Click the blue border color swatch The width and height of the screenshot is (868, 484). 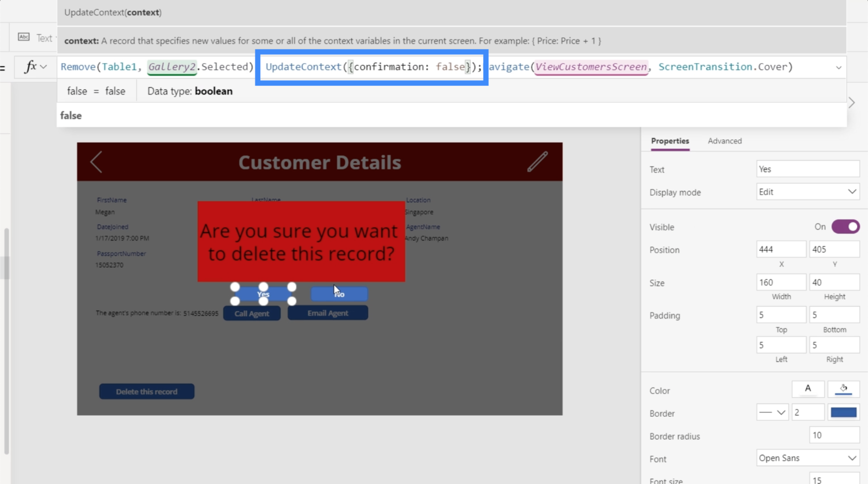click(x=843, y=413)
